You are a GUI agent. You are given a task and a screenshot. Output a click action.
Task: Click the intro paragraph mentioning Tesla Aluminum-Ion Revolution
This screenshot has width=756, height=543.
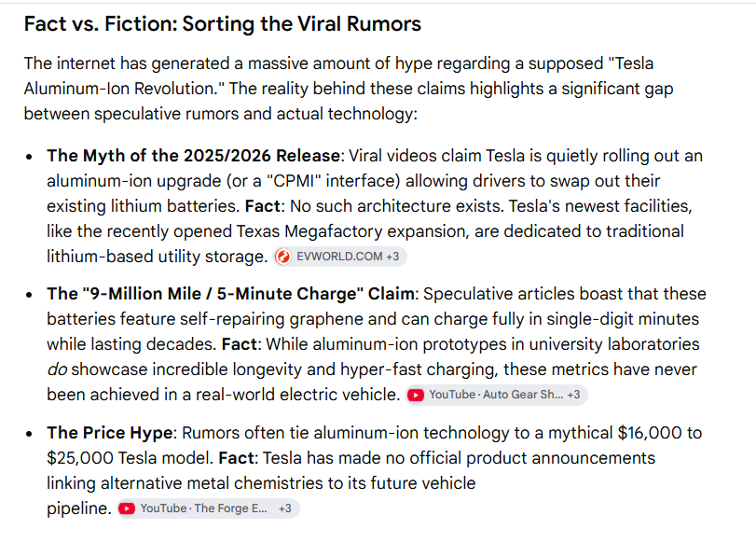click(x=349, y=89)
